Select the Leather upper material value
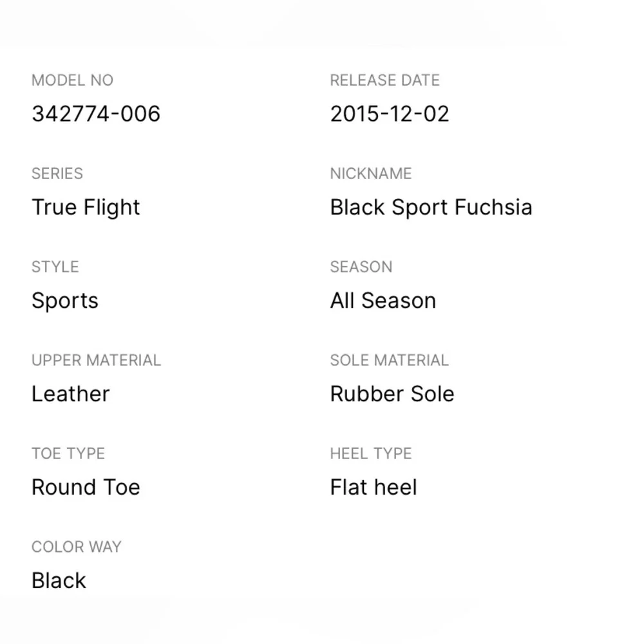The height and width of the screenshot is (644, 644). 71,394
